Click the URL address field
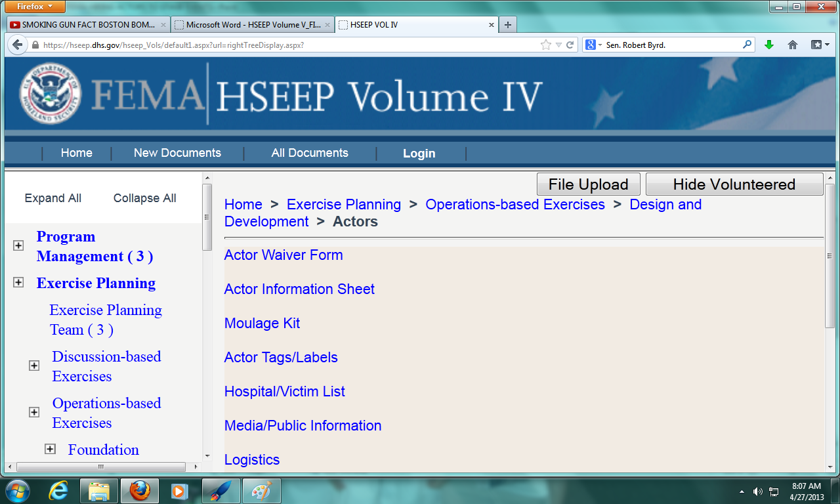The image size is (840, 504). tap(289, 45)
